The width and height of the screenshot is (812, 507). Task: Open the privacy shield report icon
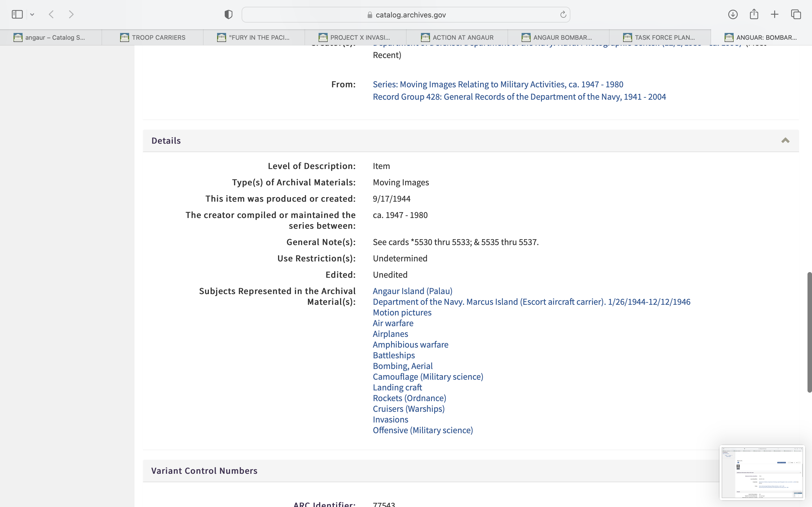pos(228,14)
